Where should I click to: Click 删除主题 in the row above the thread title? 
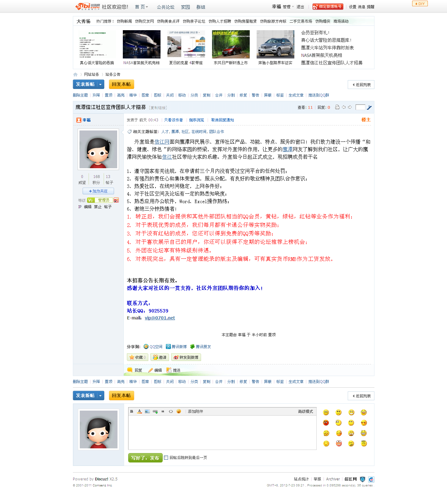[80, 95]
